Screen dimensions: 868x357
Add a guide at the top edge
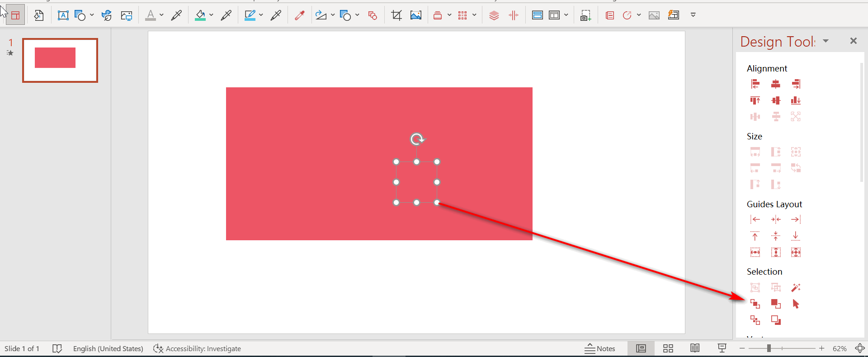point(755,236)
